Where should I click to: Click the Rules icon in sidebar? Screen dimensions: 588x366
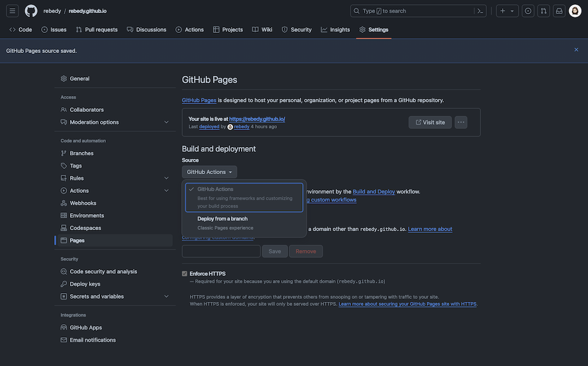(x=64, y=178)
